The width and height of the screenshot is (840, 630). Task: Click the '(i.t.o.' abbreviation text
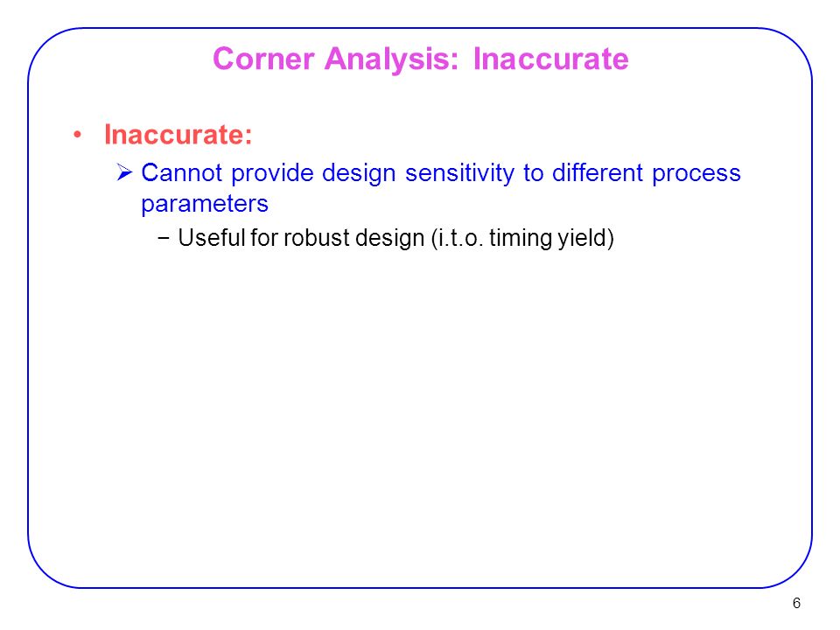457,238
